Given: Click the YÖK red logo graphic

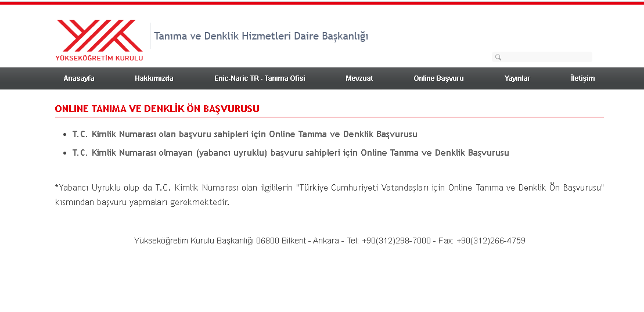Looking at the screenshot, I should [99, 35].
